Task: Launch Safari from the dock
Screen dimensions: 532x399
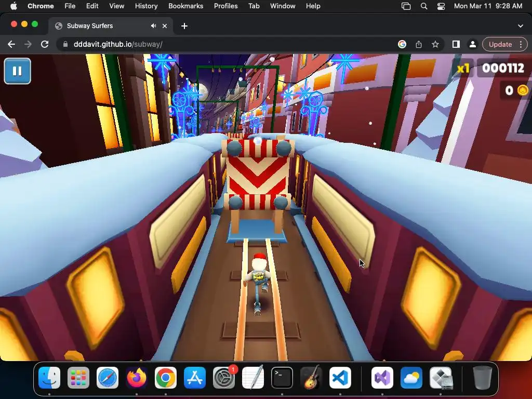Action: (108, 378)
